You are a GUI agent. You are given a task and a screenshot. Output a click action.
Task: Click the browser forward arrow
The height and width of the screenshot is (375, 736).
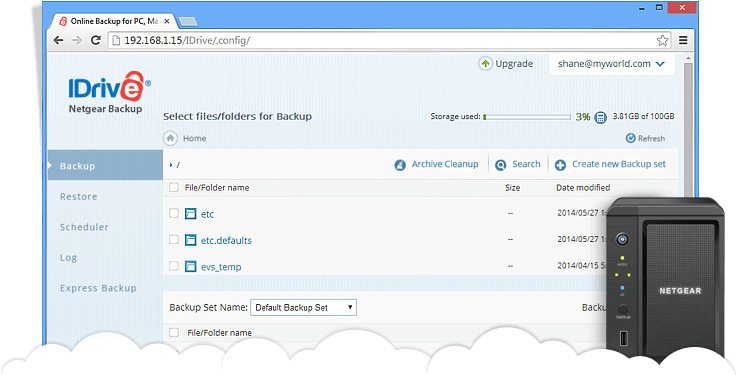pos(77,40)
